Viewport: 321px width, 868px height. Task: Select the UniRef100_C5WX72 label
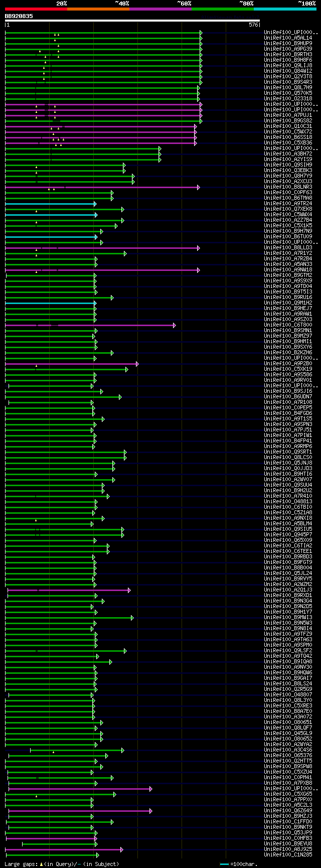pyautogui.click(x=288, y=132)
